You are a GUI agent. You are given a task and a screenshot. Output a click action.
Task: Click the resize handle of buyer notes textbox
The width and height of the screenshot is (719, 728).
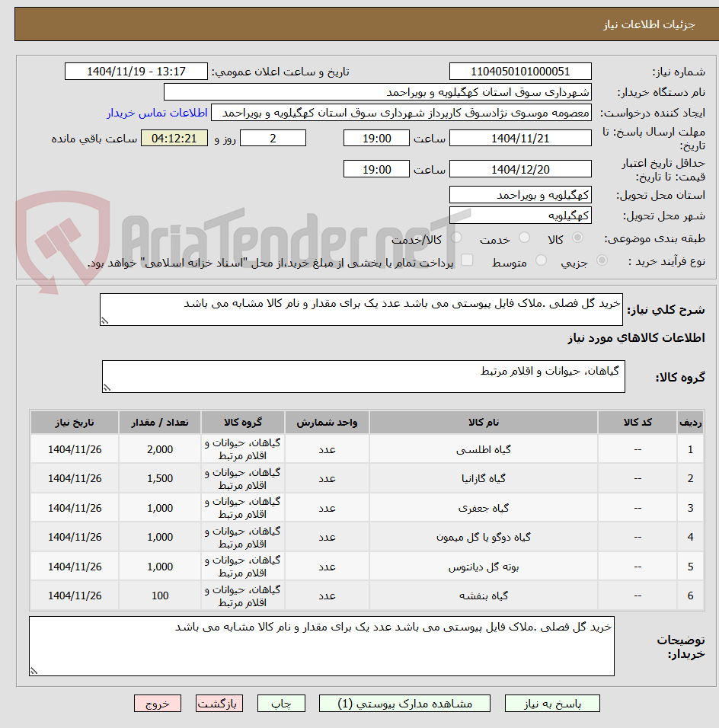34,670
